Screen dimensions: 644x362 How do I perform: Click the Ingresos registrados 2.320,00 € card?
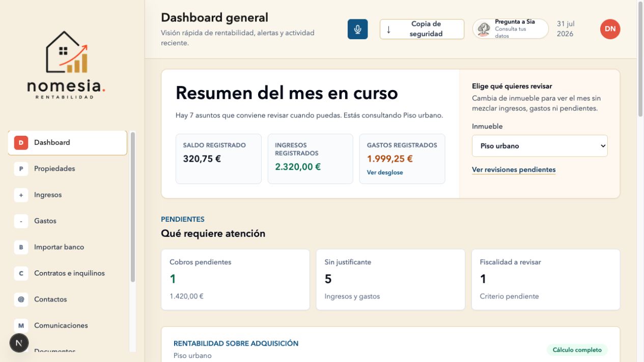tap(310, 159)
